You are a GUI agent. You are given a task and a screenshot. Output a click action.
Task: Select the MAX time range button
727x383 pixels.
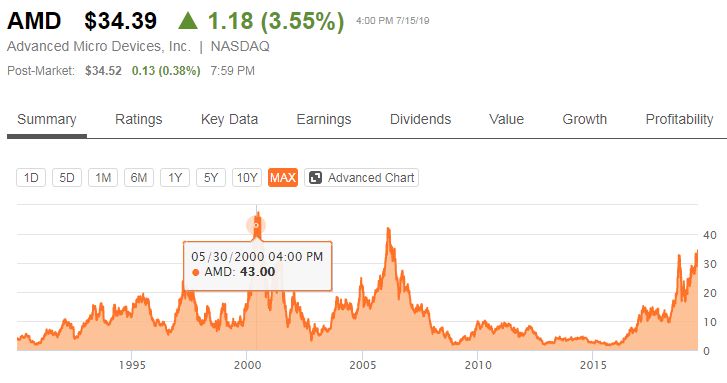[x=283, y=178]
